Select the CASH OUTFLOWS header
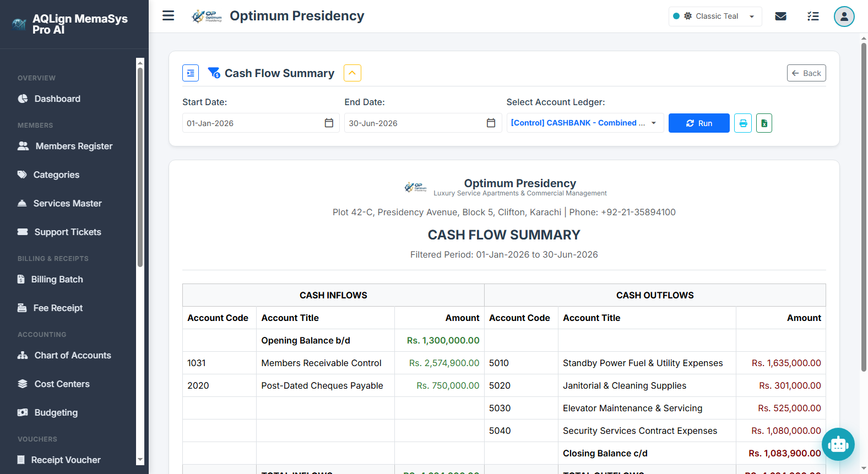Image resolution: width=868 pixels, height=474 pixels. point(655,296)
